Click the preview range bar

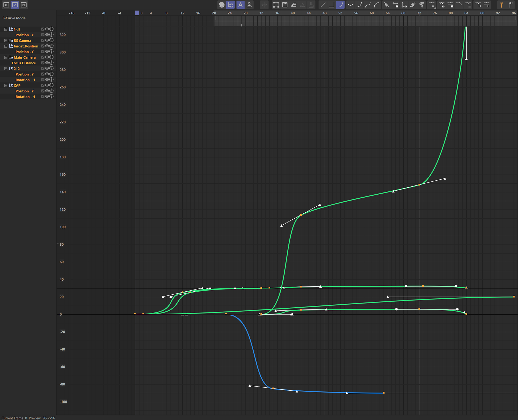[x=366, y=21]
